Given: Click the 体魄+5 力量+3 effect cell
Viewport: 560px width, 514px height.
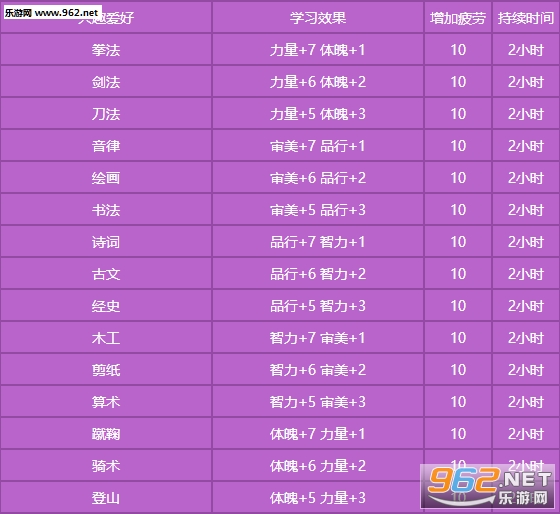Looking at the screenshot, I should [318, 497].
